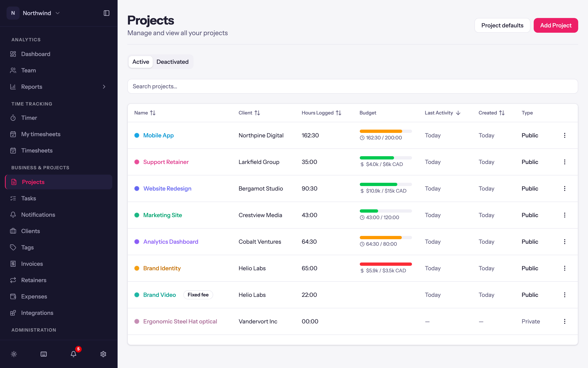The width and height of the screenshot is (588, 368).
Task: Click the Brand Identity red budget bar
Action: pos(386,264)
